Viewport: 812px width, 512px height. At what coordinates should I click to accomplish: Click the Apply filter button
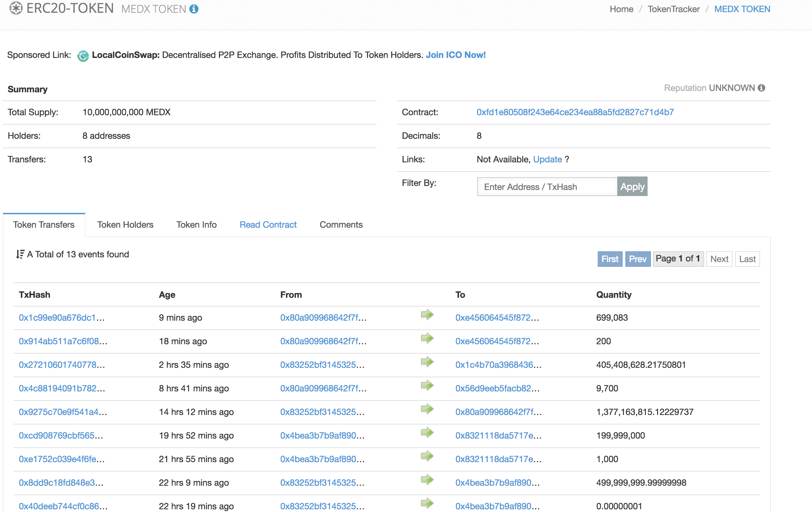(x=632, y=187)
